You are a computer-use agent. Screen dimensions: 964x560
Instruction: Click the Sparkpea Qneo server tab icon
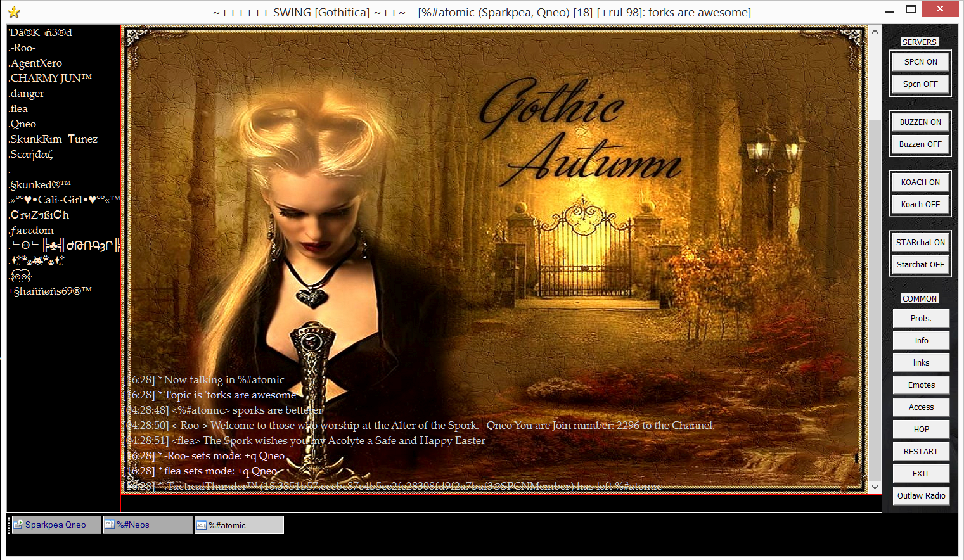pyautogui.click(x=18, y=525)
